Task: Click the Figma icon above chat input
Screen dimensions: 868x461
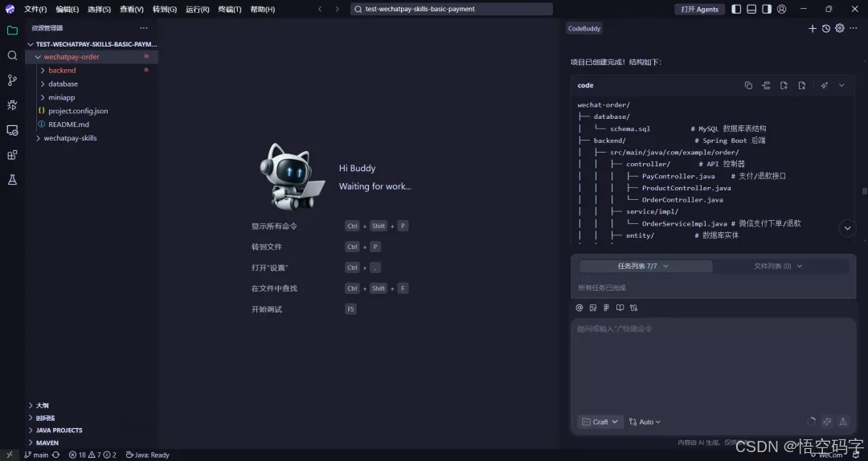Action: tap(606, 308)
